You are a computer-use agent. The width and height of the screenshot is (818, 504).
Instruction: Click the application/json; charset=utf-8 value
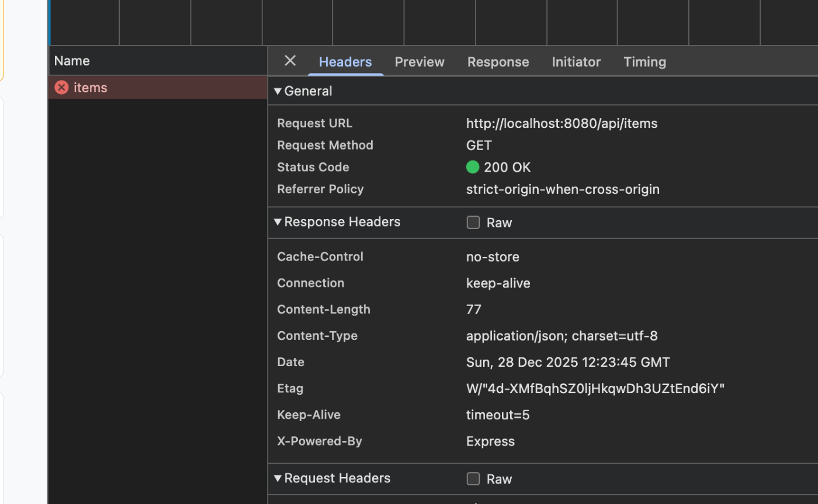pyautogui.click(x=562, y=336)
